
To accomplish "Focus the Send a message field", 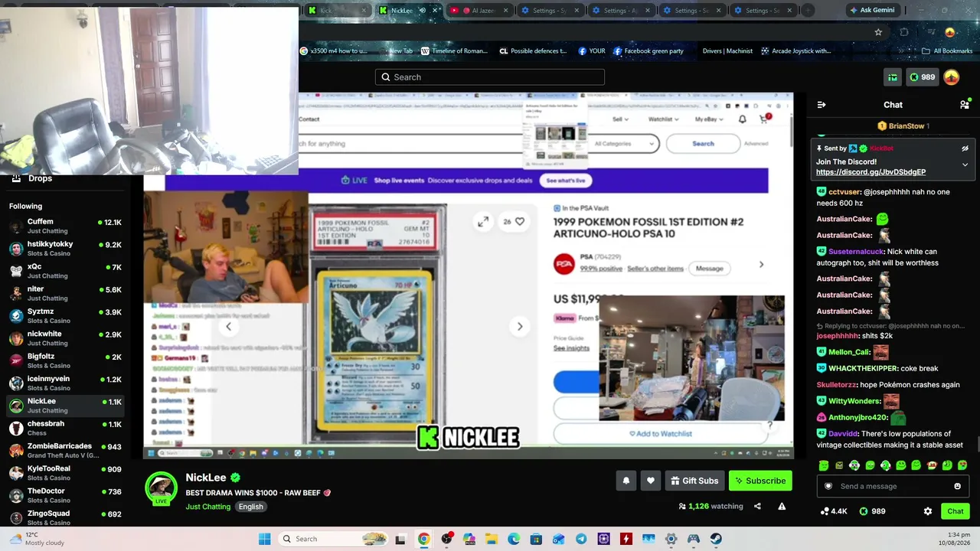I will tap(892, 486).
